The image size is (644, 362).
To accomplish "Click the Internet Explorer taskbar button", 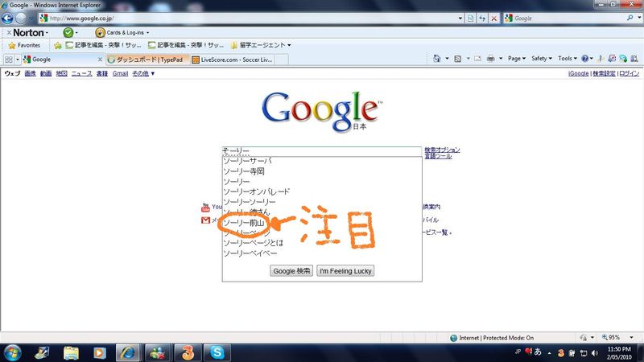I will point(128,352).
